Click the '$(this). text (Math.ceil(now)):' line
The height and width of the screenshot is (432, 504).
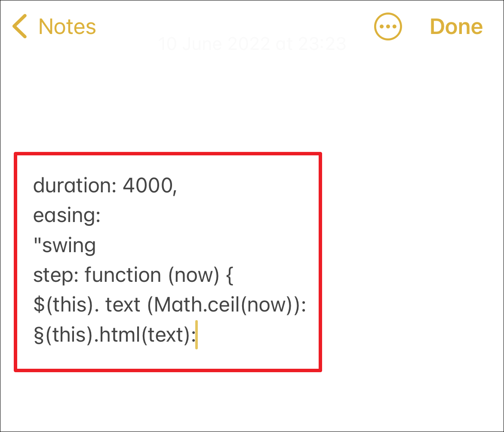click(x=170, y=305)
